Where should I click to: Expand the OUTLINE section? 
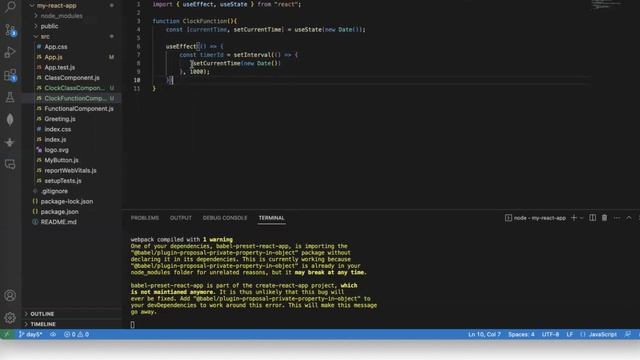42,313
